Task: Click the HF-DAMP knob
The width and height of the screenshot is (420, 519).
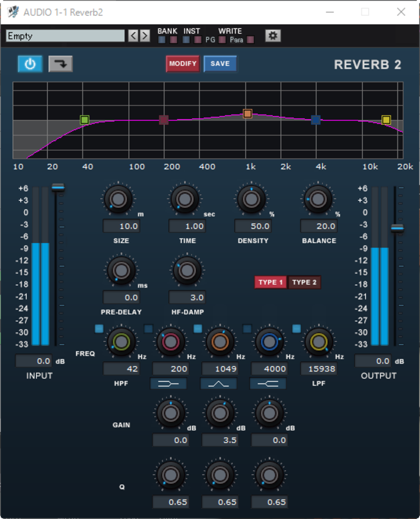Action: (187, 271)
